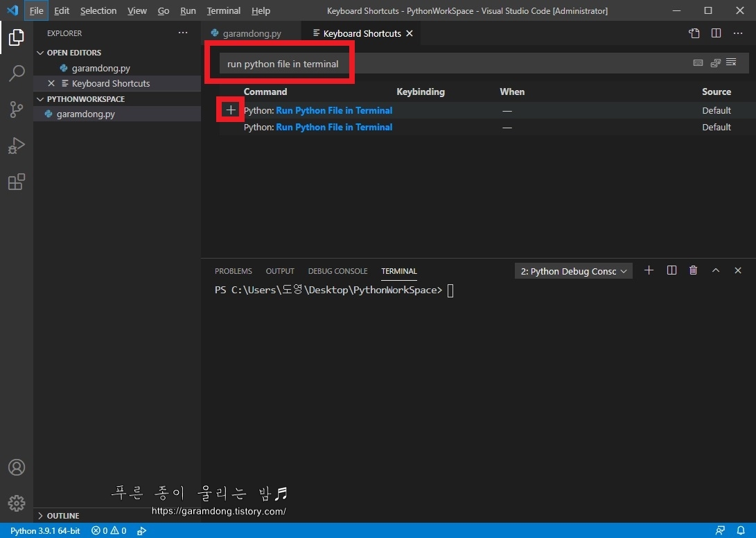Open garamdong.py under Open Editors
This screenshot has height=538, width=756.
100,68
